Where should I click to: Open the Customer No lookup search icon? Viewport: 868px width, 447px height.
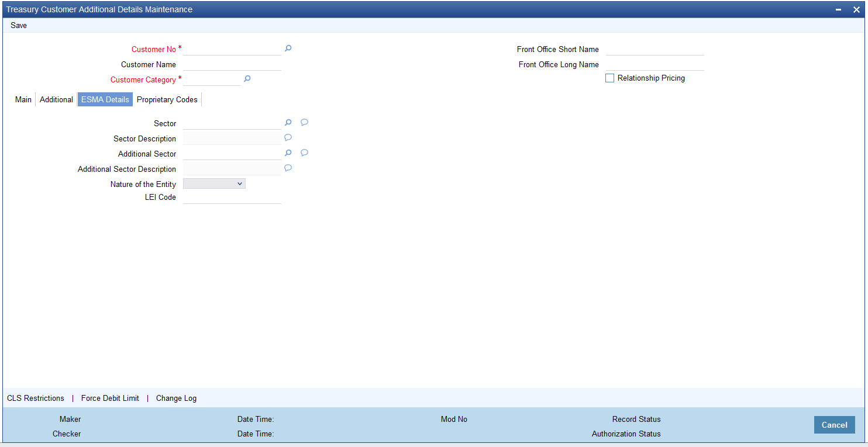click(x=288, y=48)
